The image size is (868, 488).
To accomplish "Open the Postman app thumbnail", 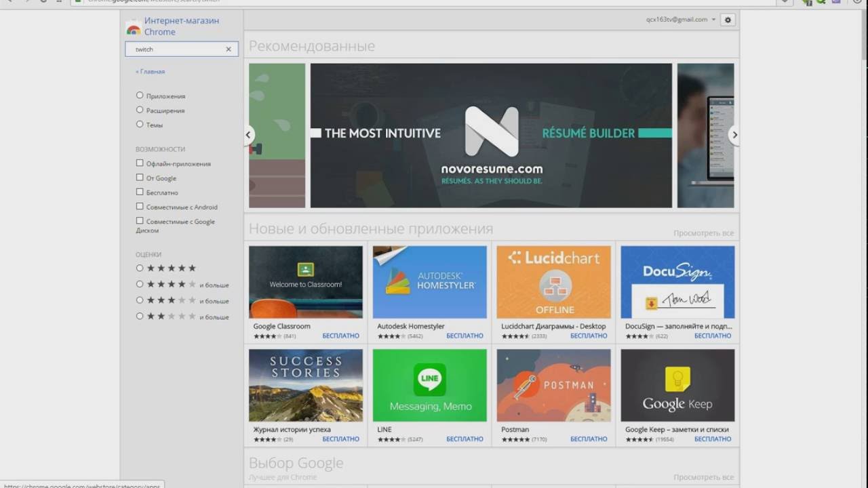I will pyautogui.click(x=554, y=386).
